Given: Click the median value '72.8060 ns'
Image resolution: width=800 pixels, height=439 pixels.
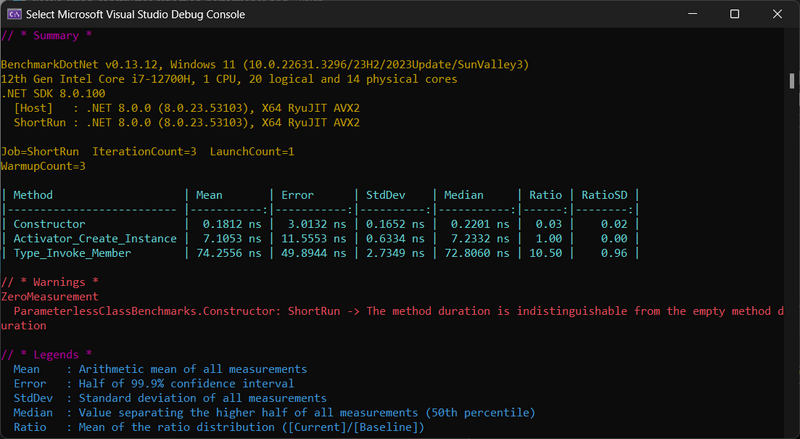Looking at the screenshot, I should click(477, 253).
